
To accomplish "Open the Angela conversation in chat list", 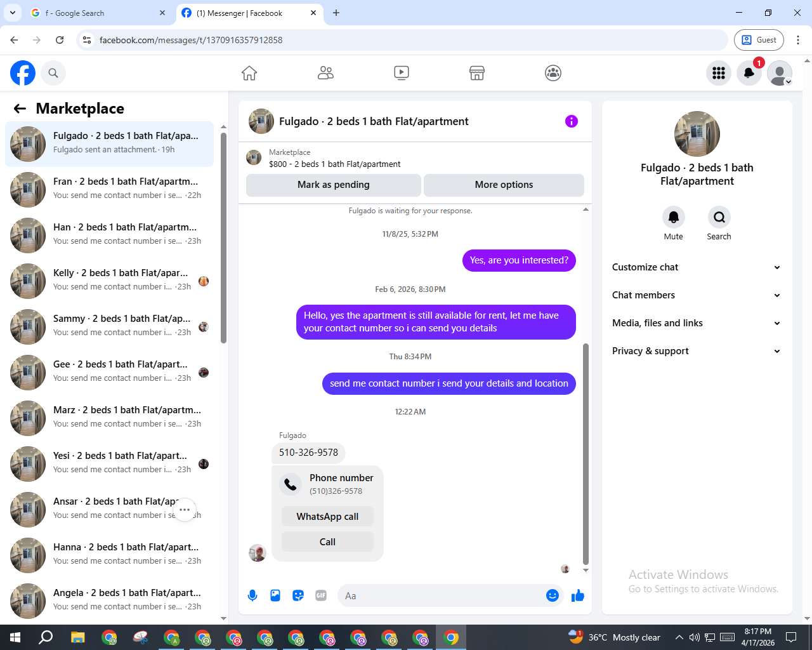I will coord(109,601).
